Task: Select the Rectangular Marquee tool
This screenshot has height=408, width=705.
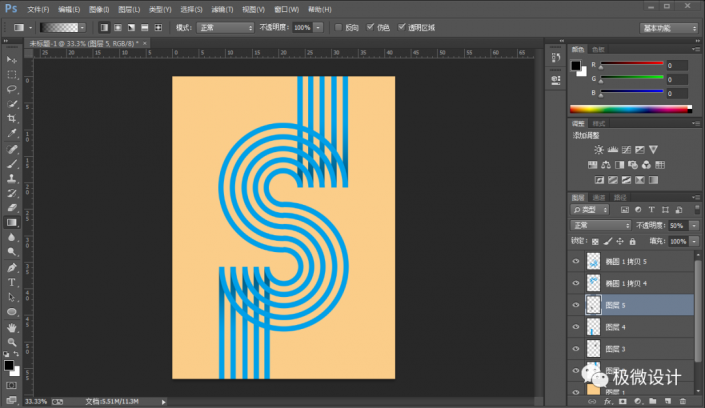Action: point(12,75)
